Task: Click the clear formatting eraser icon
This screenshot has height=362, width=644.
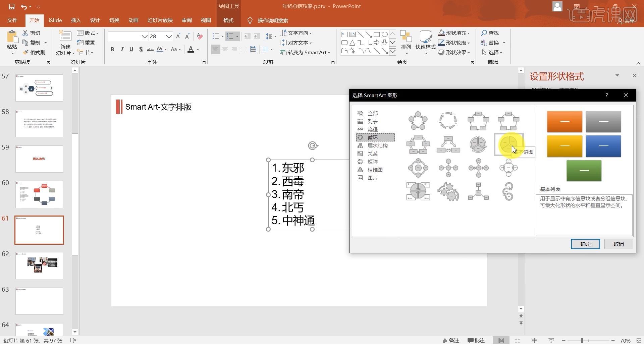Action: coord(200,36)
